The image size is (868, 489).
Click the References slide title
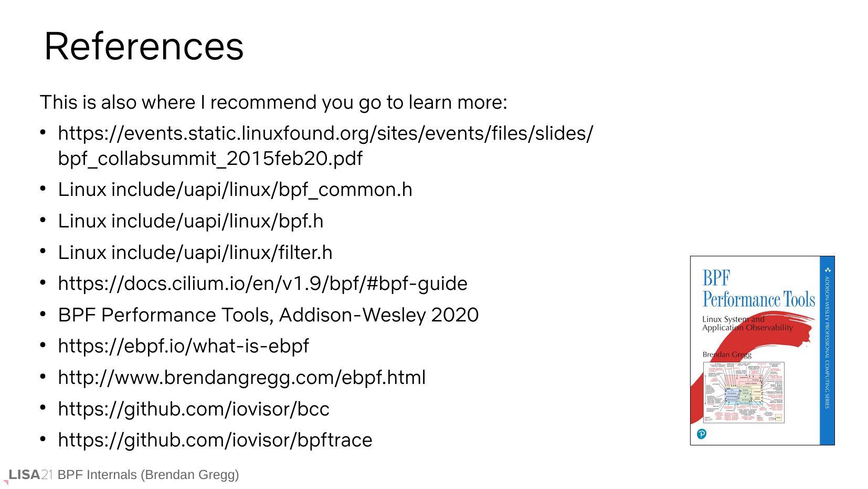144,47
